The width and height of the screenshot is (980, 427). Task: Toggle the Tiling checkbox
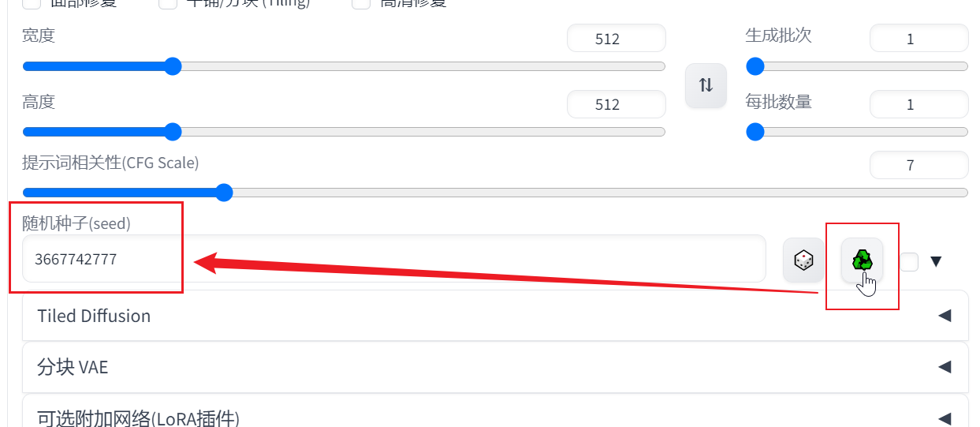pos(168,2)
